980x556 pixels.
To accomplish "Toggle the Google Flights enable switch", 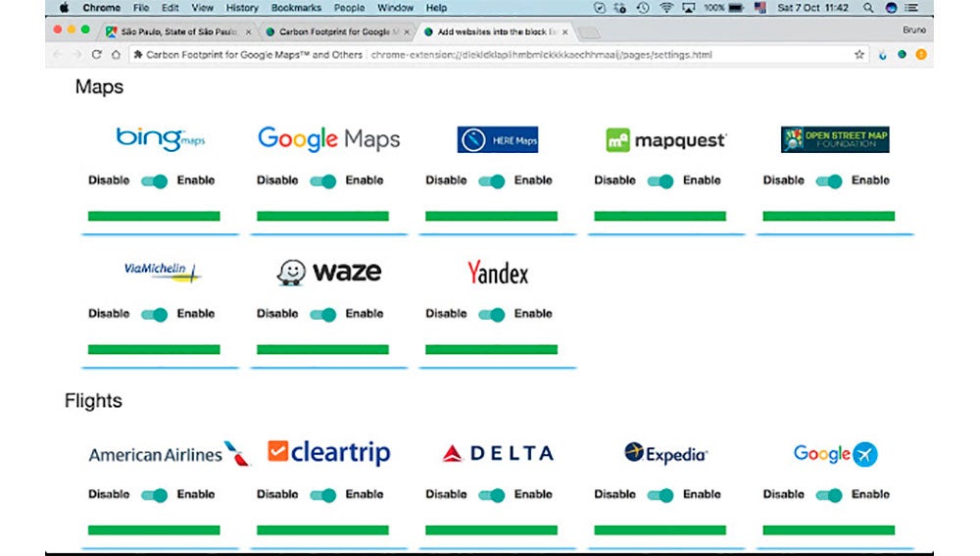I will (829, 495).
